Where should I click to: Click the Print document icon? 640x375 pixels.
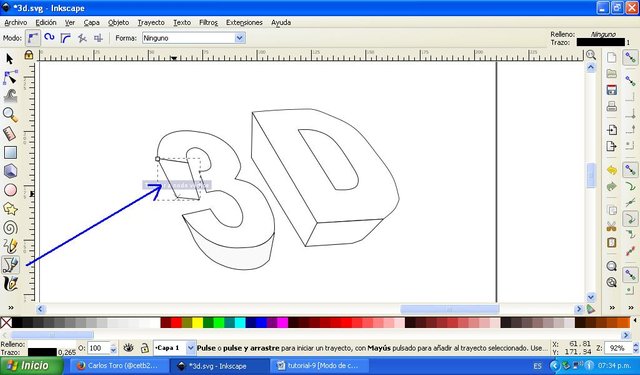tap(611, 107)
